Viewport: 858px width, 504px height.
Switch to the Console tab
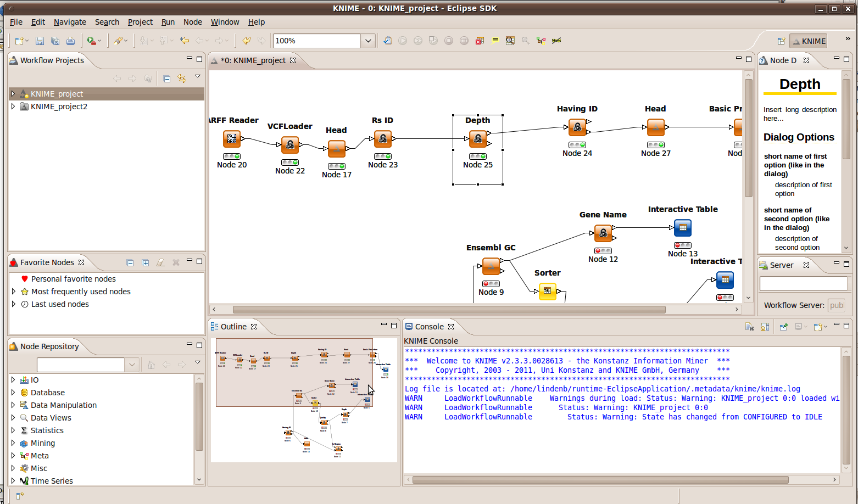coord(429,327)
